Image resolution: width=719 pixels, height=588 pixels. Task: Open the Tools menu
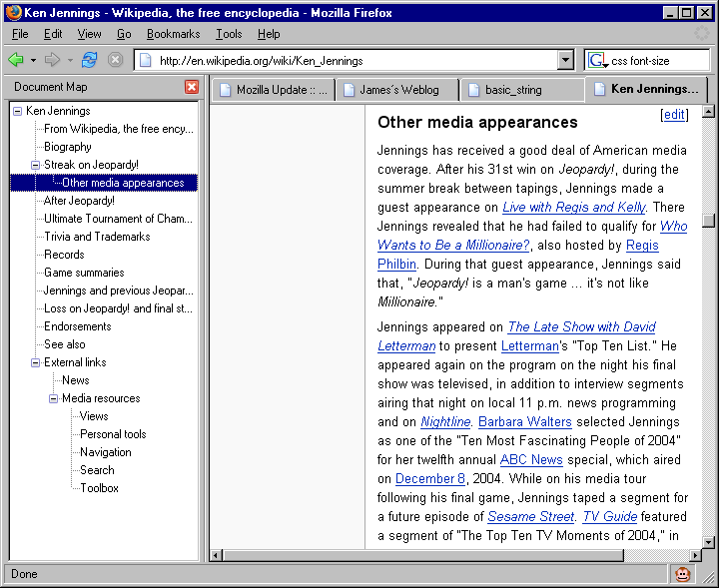point(229,34)
